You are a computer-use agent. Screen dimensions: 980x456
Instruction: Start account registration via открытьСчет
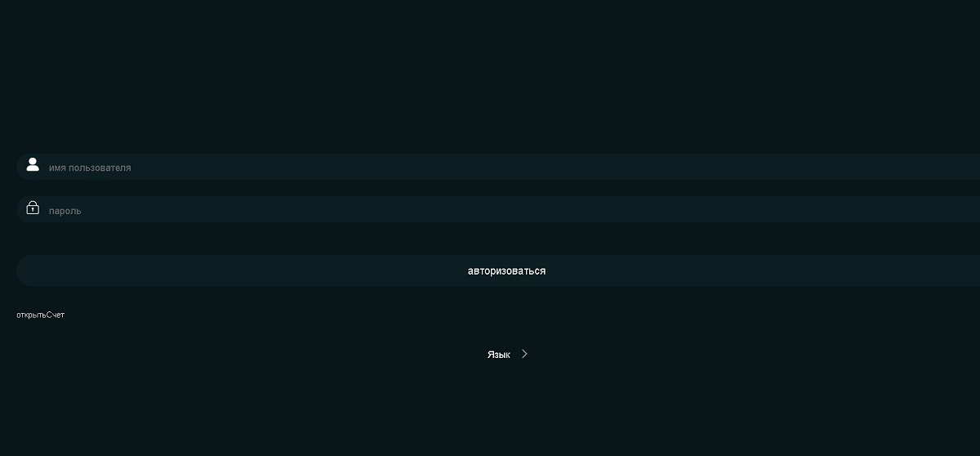point(40,315)
